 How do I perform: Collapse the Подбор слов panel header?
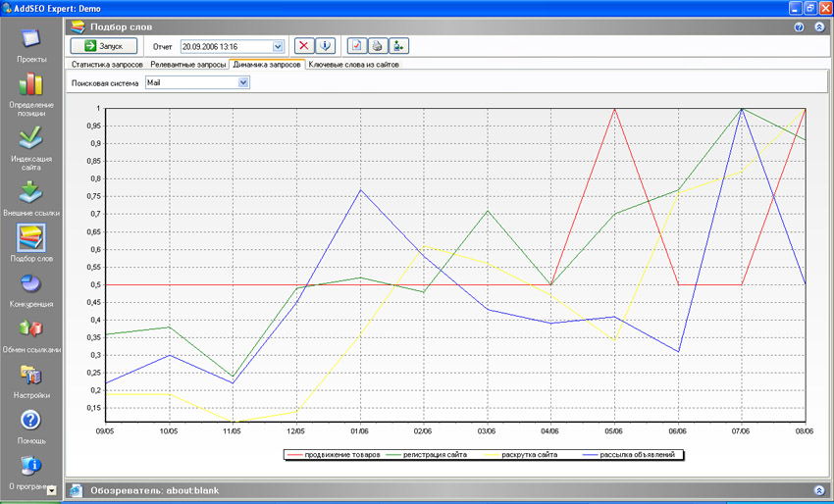click(819, 26)
